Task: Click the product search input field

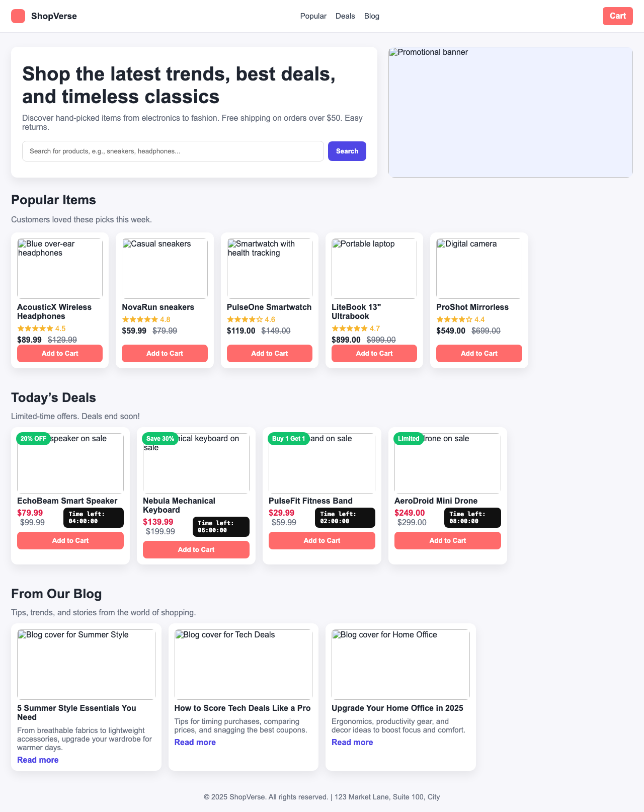Action: [x=173, y=151]
